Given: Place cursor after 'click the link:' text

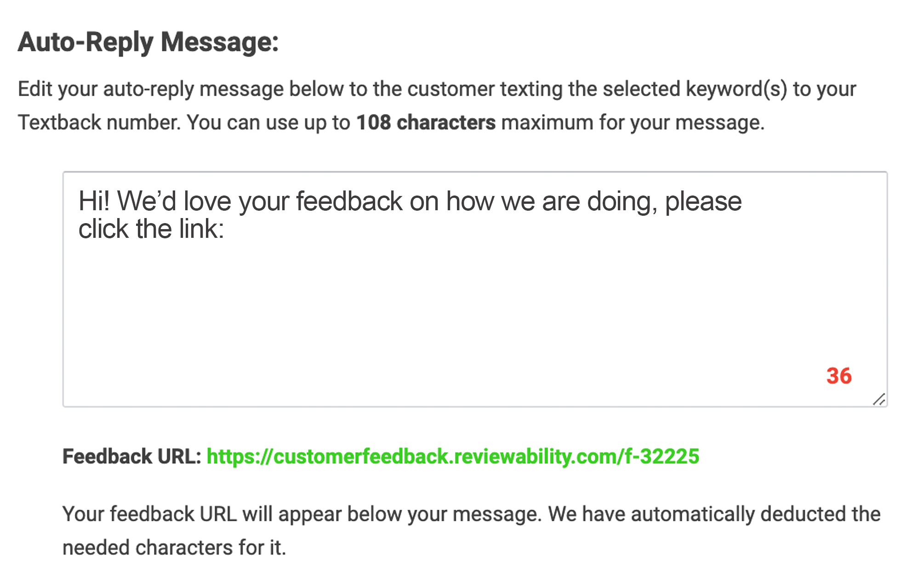Looking at the screenshot, I should [x=225, y=229].
